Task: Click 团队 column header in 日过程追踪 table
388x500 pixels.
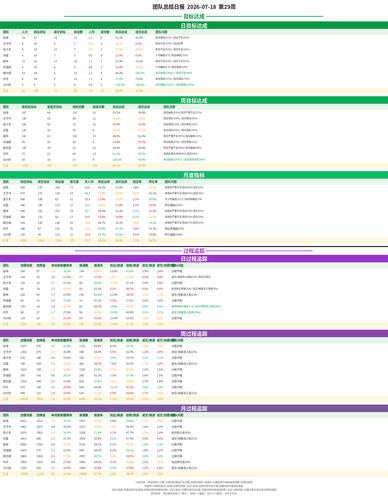Action: (6, 265)
